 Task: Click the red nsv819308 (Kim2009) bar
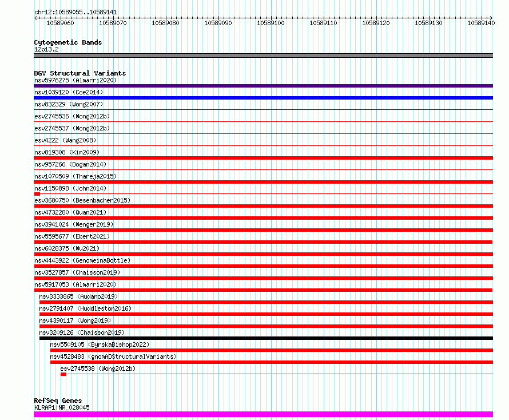[x=263, y=158]
